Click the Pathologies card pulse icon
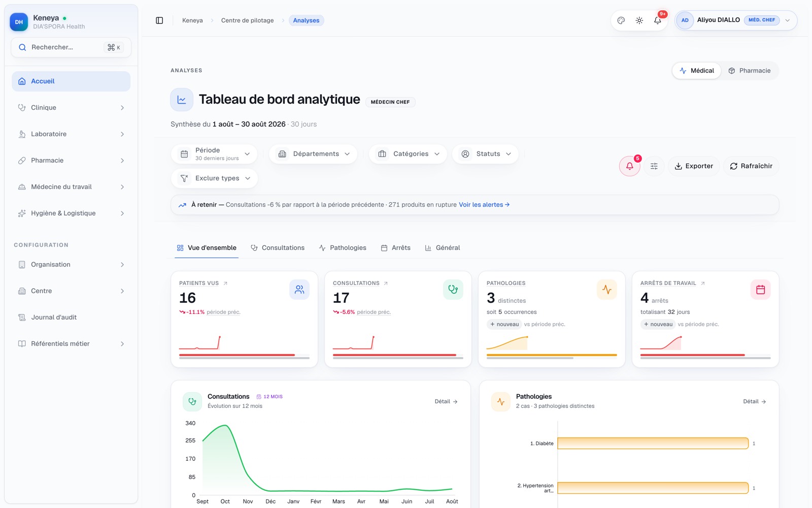Screen dimensions: 812x508 pos(607,290)
